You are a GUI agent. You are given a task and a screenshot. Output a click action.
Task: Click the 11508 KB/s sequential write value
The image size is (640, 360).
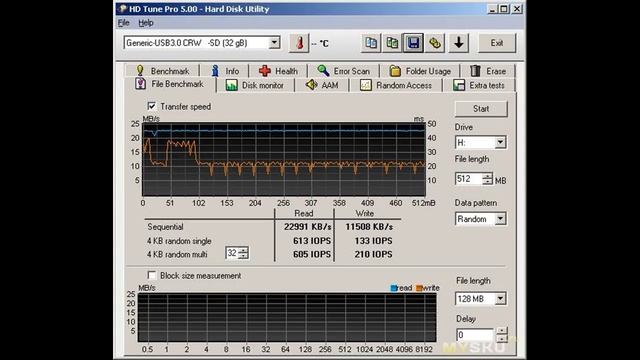tap(369, 227)
